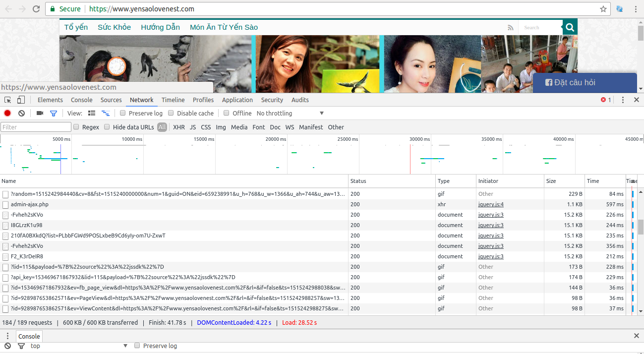Sort by the Status column header
This screenshot has height=354, width=644.
(x=392, y=181)
